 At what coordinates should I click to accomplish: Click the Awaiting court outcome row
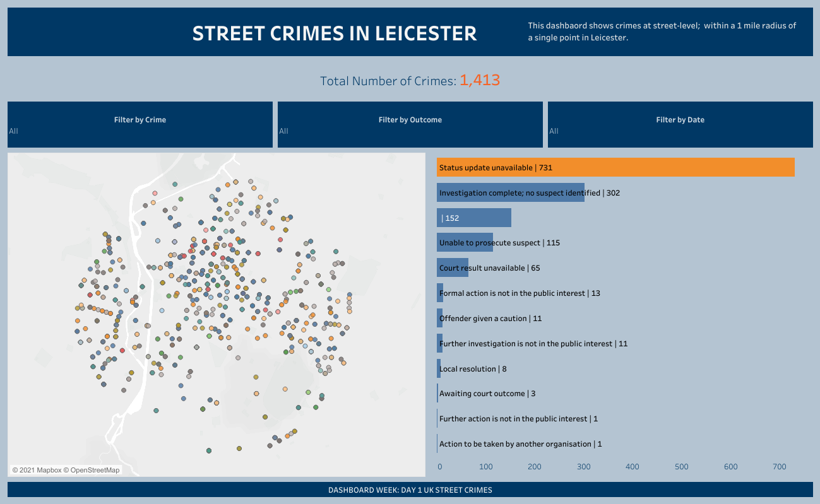pos(487,394)
